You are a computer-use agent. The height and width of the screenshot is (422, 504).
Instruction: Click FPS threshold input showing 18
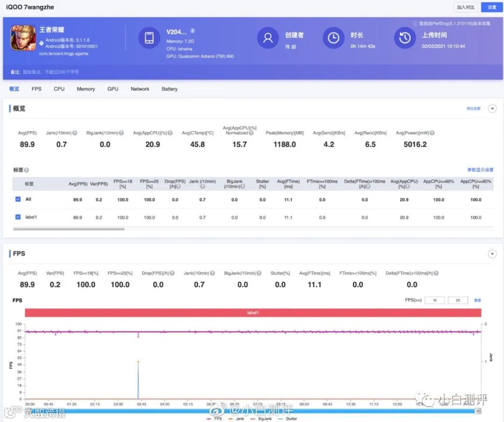point(434,300)
